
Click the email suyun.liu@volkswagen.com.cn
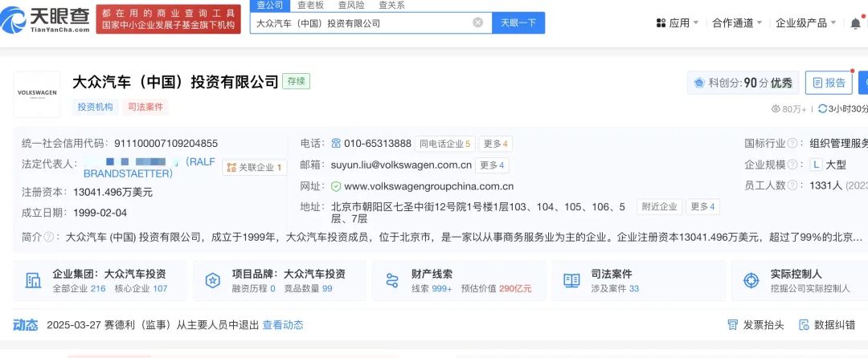401,165
